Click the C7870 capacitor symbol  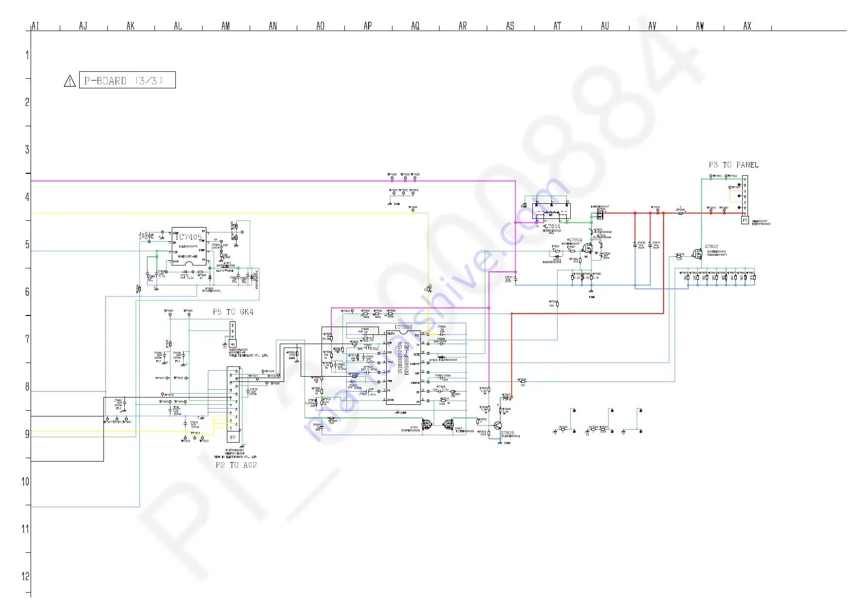click(650, 245)
